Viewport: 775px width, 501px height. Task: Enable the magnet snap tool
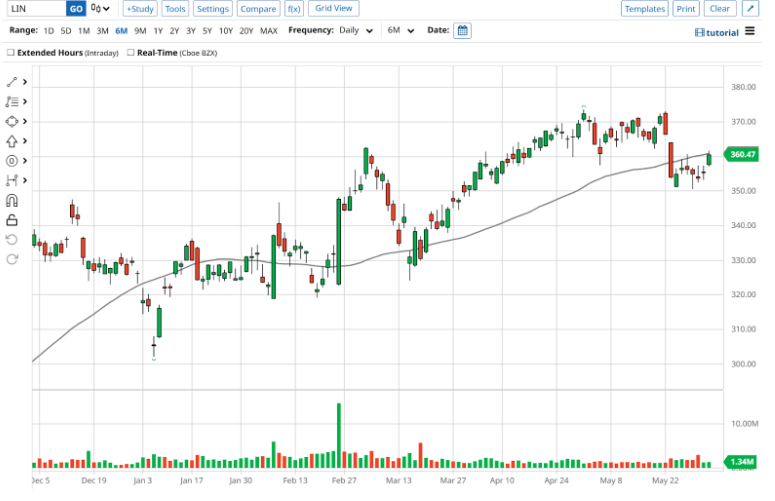pos(12,200)
